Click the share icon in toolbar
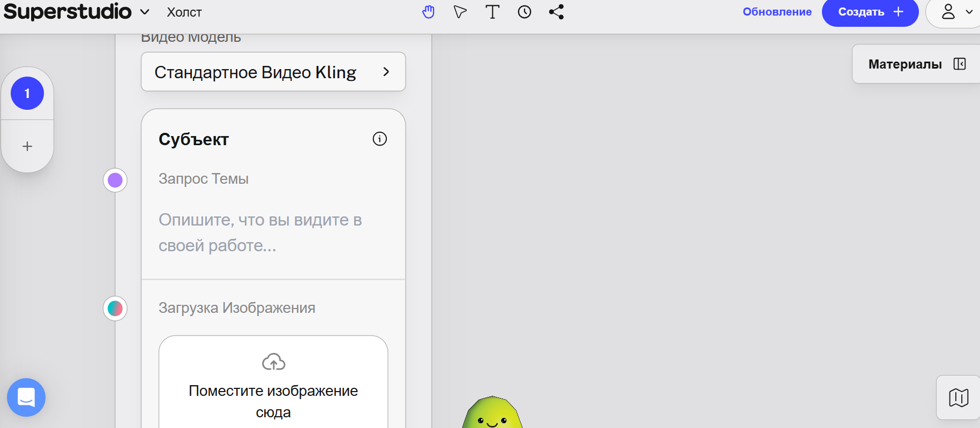The image size is (980, 428). click(556, 12)
